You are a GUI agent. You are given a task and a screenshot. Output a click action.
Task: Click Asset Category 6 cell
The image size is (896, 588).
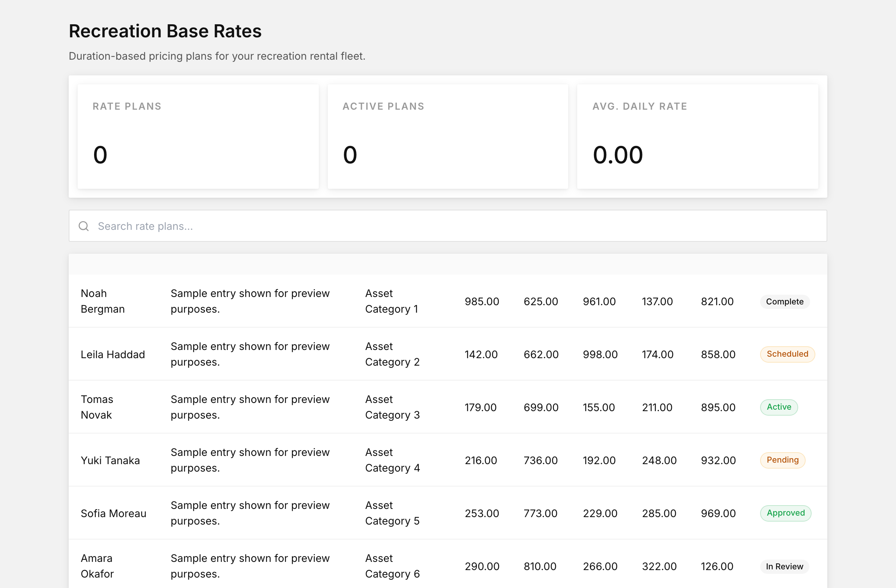coord(392,566)
